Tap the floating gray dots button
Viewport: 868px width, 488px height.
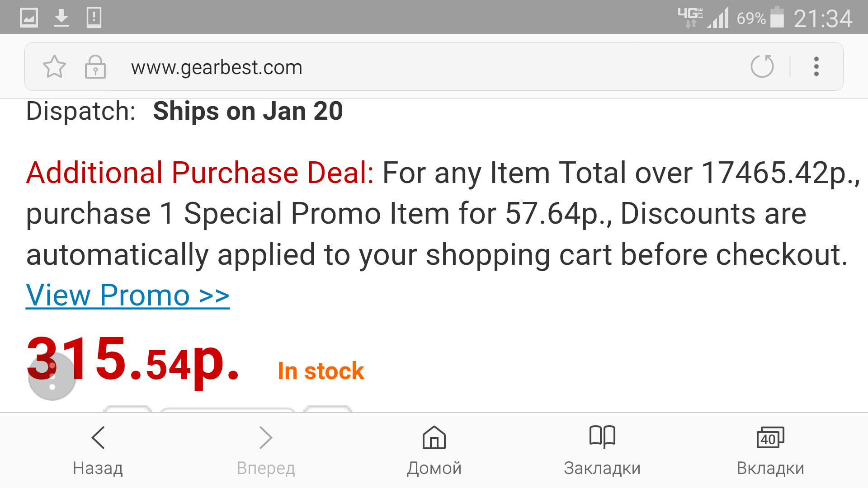(52, 377)
